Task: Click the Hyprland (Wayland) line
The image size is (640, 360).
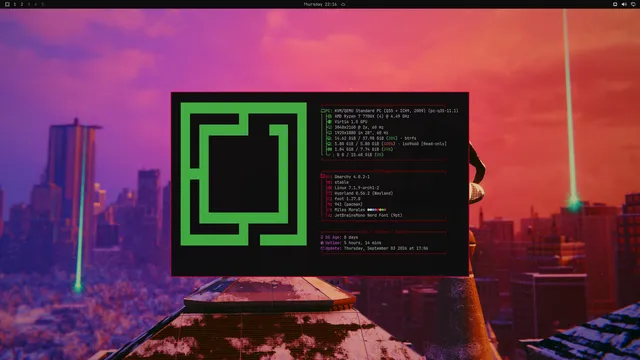Action: (x=363, y=193)
